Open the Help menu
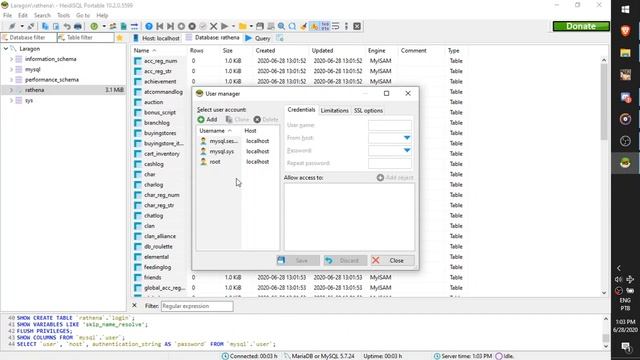The height and width of the screenshot is (360, 640). (102, 16)
